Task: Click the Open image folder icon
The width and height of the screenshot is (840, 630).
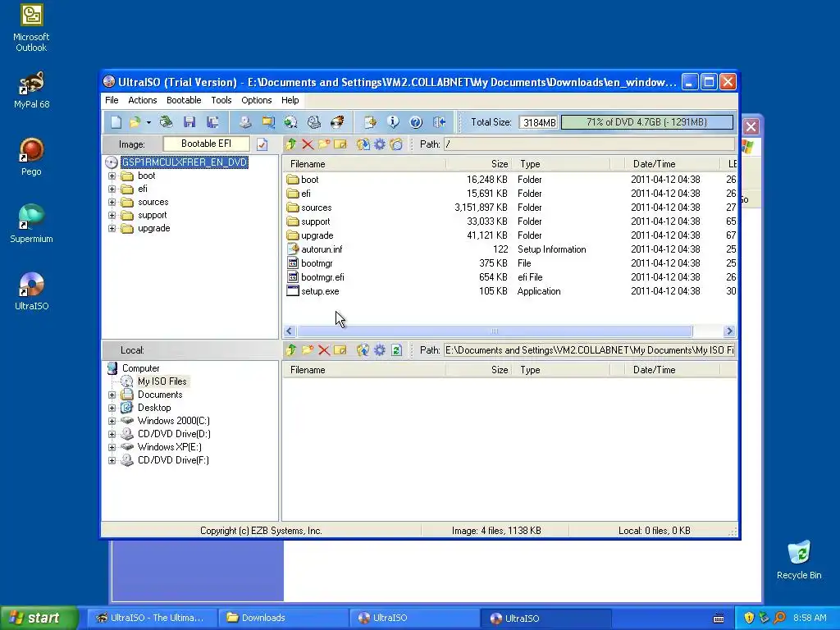Action: point(135,122)
